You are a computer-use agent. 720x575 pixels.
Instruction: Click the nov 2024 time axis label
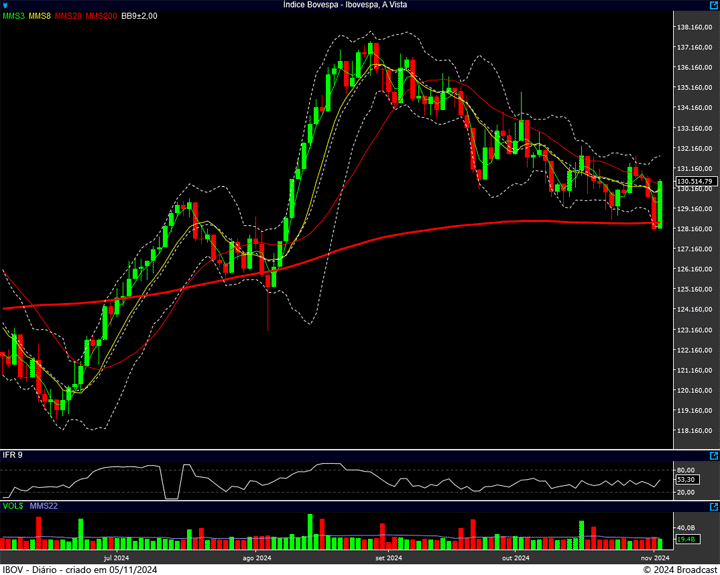click(654, 558)
